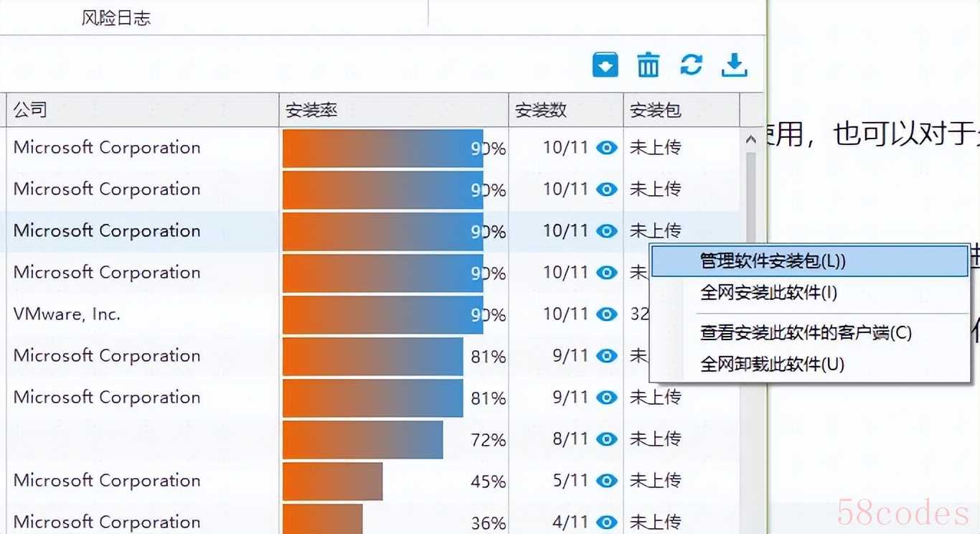The height and width of the screenshot is (534, 980).
Task: Click the 45% install rate bar
Action: (x=333, y=481)
